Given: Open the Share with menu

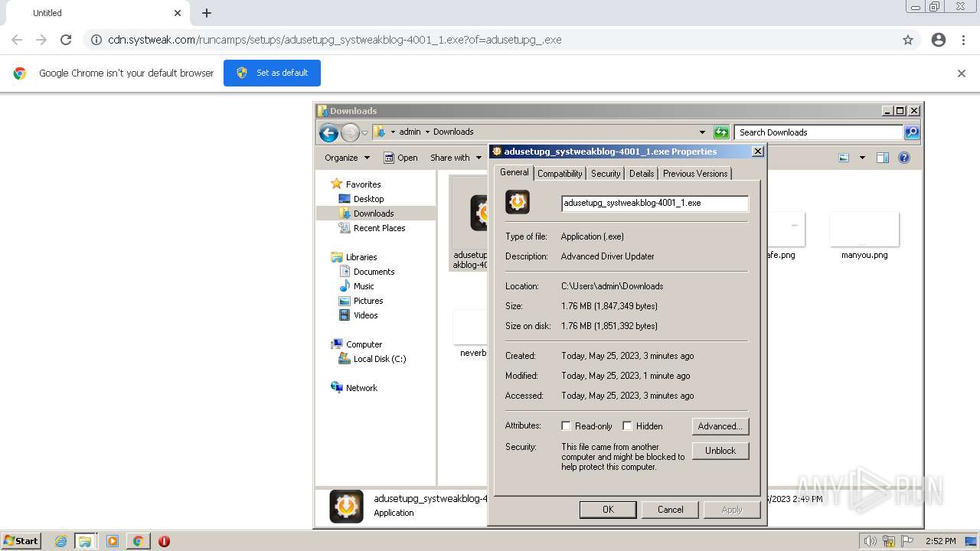Looking at the screenshot, I should click(456, 158).
